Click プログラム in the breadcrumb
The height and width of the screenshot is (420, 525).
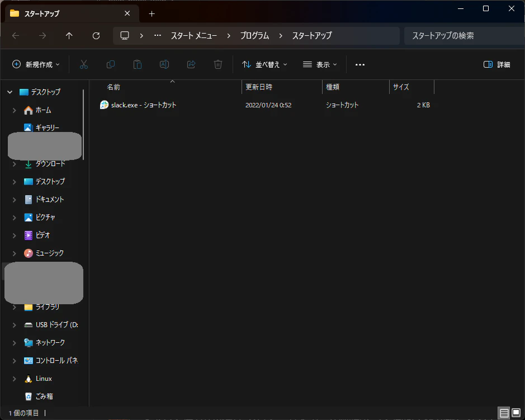254,35
